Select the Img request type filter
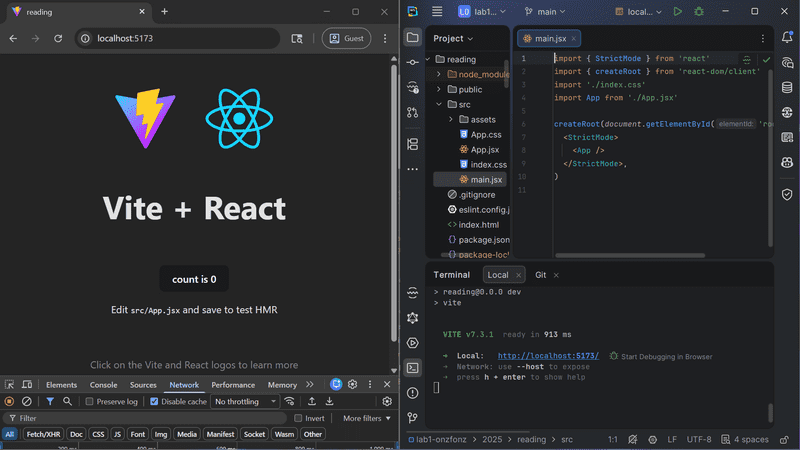This screenshot has height=450, width=800. (x=161, y=434)
